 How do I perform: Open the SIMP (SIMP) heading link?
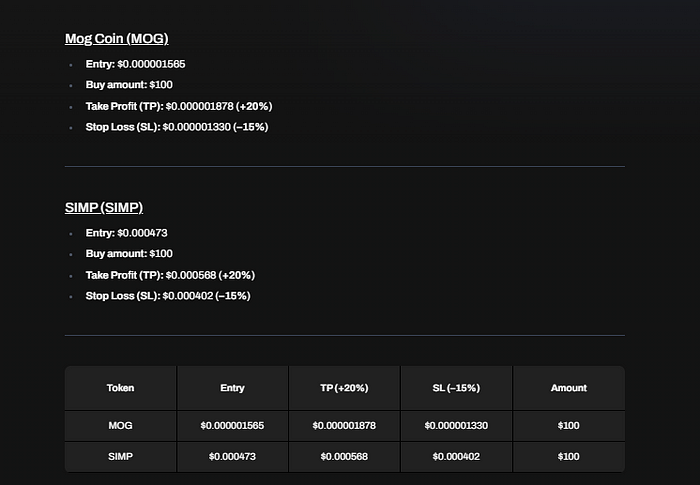coord(104,208)
